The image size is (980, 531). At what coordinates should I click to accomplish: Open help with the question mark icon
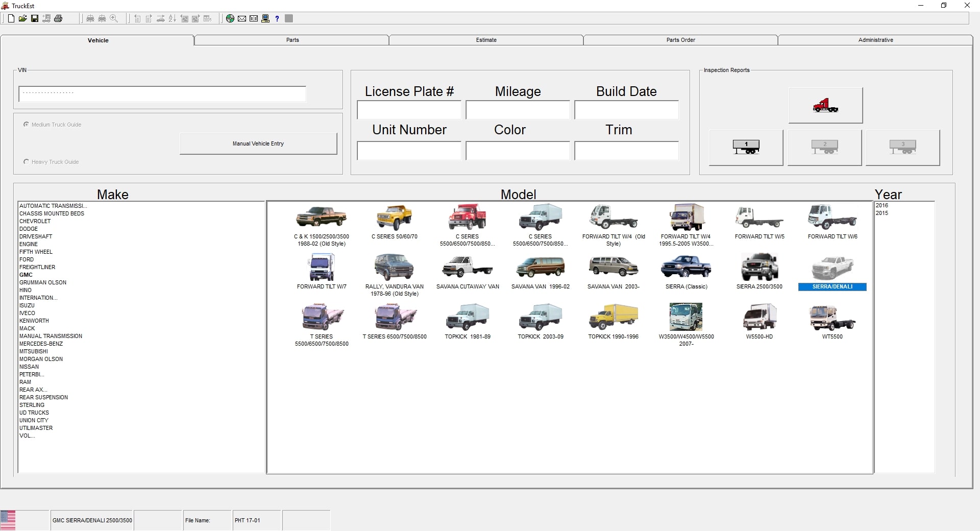point(277,18)
